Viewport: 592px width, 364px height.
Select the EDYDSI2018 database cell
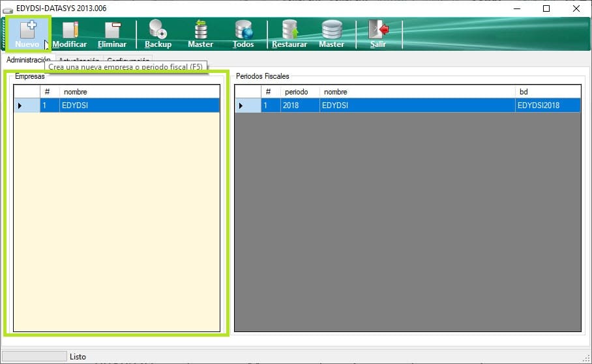pos(547,105)
